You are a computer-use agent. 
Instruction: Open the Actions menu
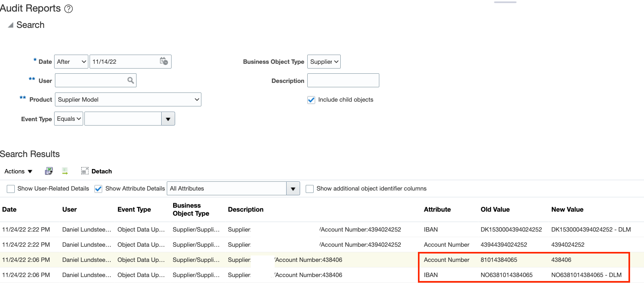pyautogui.click(x=18, y=171)
